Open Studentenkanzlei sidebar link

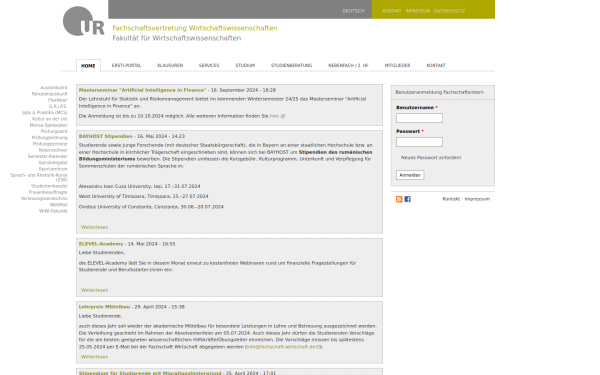tap(49, 186)
